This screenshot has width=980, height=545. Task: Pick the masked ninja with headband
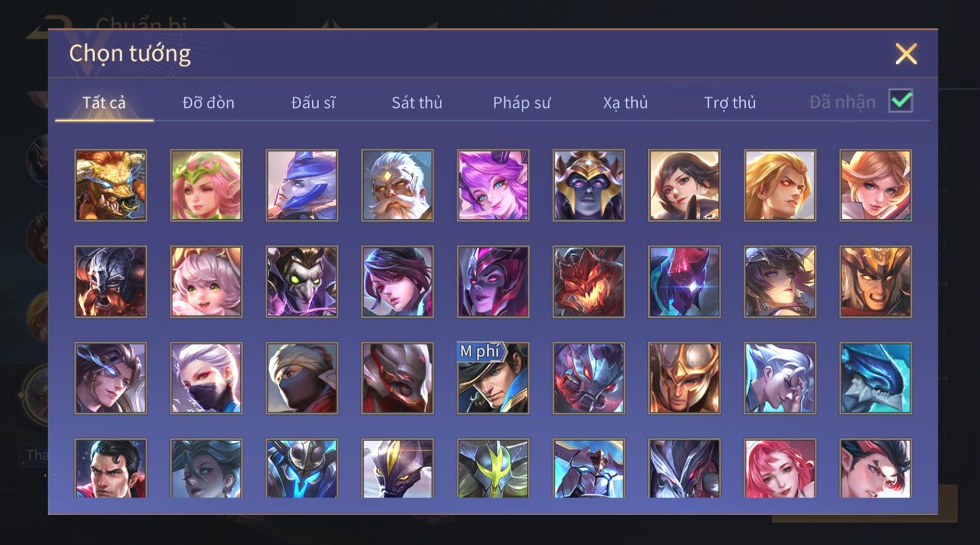[x=302, y=379]
